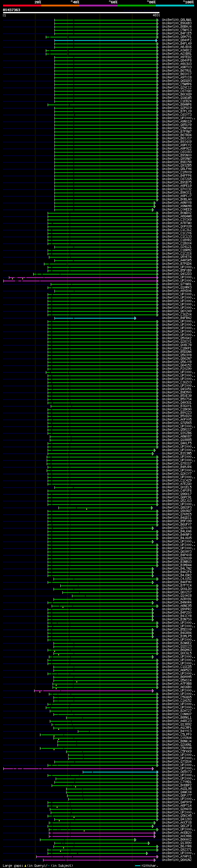Click the green alignment bar for UniRef100_B8ANP6
Image resolution: width=197 pixels, height=868 pixels.
point(103,104)
